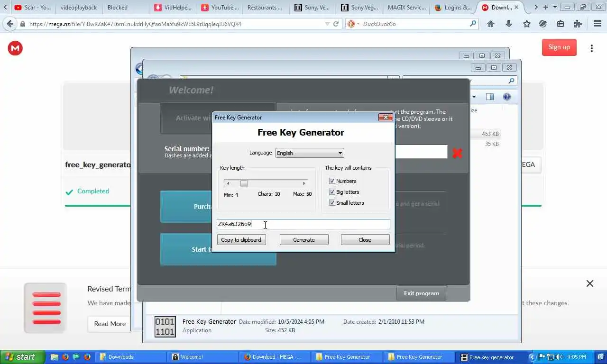Click the key length slider thumb

tap(244, 183)
